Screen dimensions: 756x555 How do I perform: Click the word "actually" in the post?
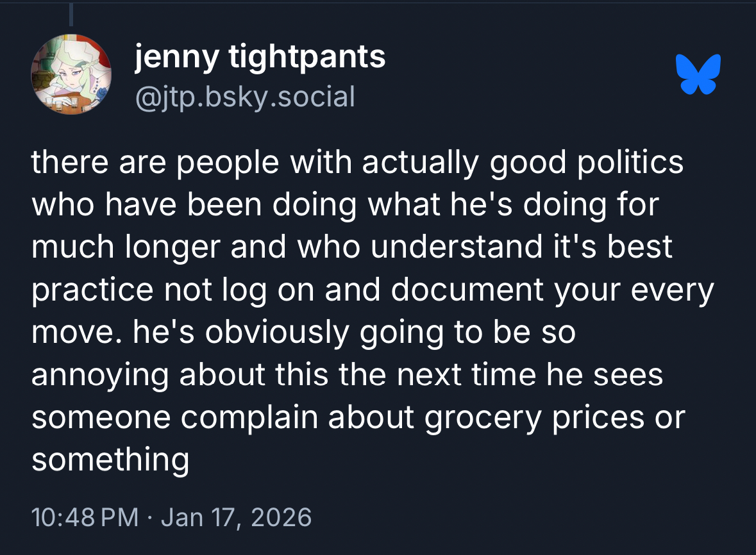[419, 163]
